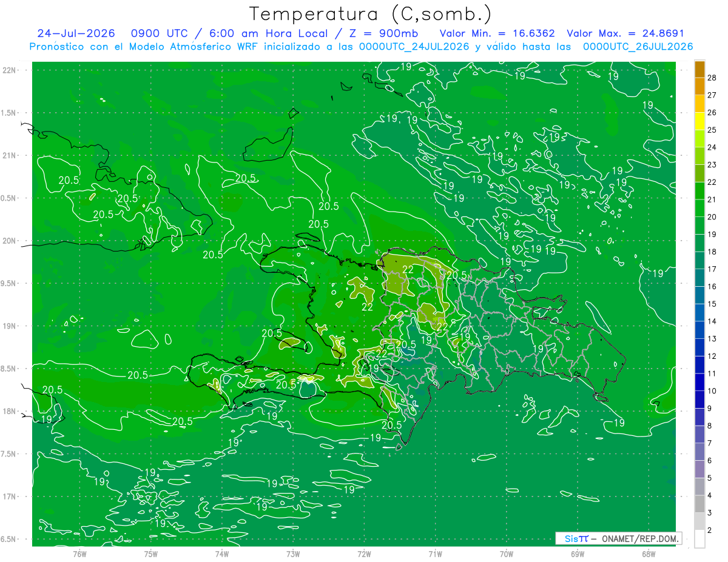The image size is (728, 562).
Task: Click the '0900 UTC' time text
Action: pyautogui.click(x=158, y=33)
